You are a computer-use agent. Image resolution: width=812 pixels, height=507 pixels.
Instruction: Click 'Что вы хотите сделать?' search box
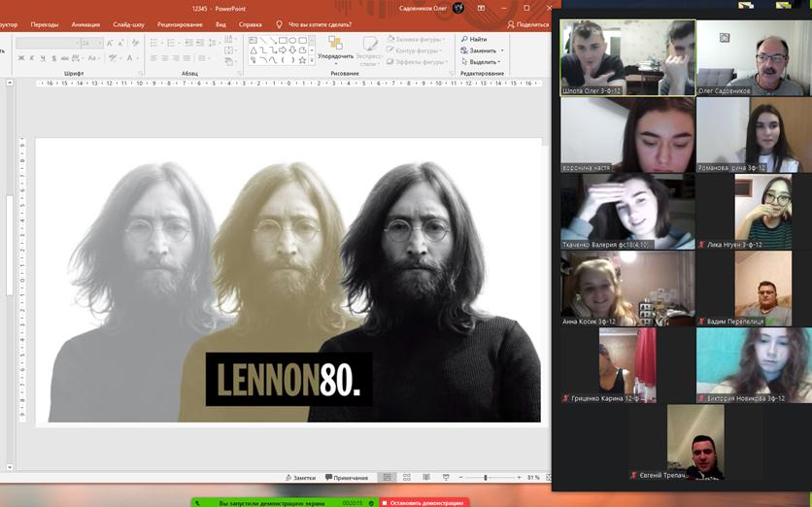[x=314, y=24]
